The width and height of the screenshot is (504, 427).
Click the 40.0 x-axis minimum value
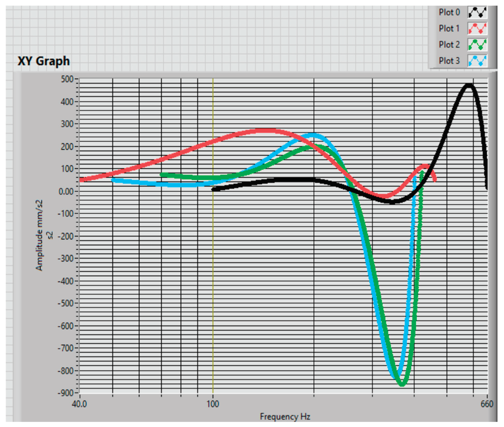coord(79,404)
